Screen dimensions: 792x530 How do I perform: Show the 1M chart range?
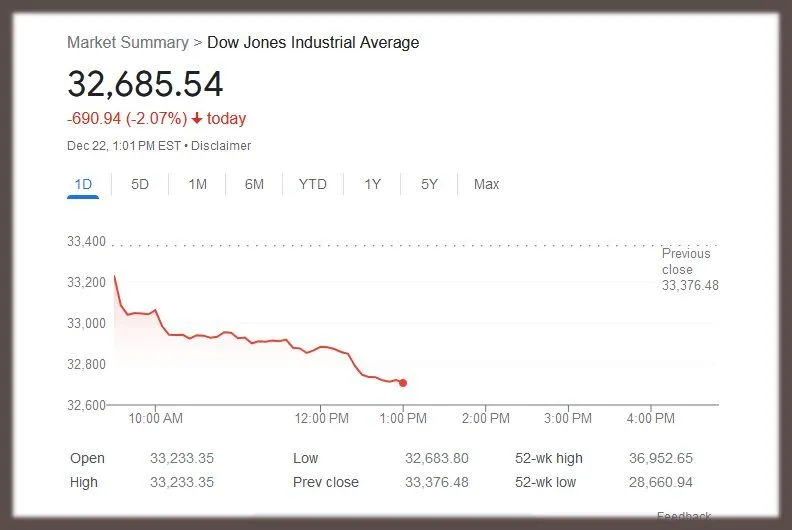[197, 184]
